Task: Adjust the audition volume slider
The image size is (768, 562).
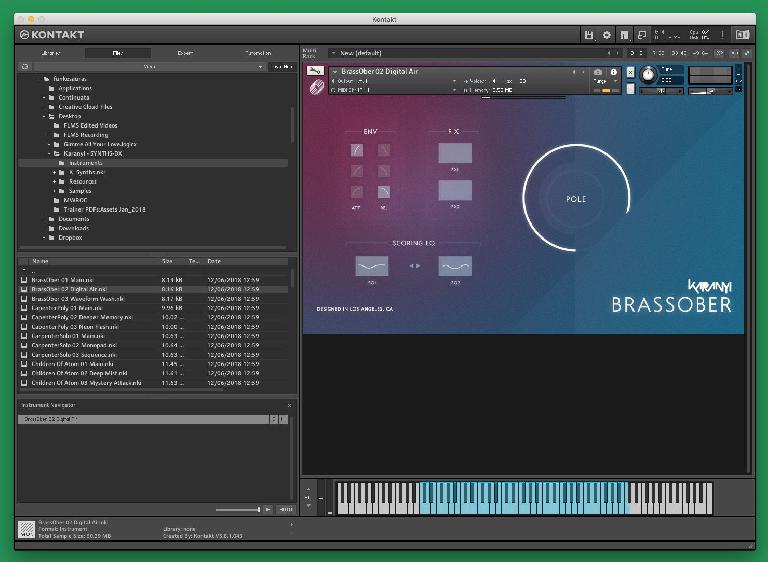Action: [238, 510]
